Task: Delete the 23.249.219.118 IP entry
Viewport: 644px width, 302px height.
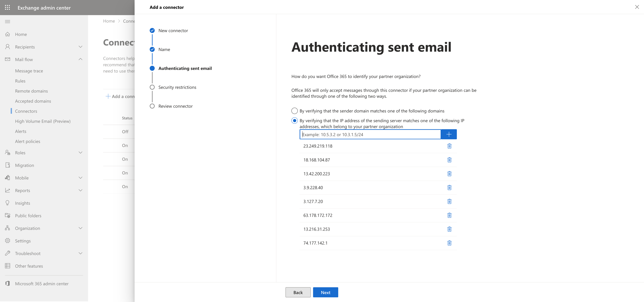Action: tap(449, 146)
